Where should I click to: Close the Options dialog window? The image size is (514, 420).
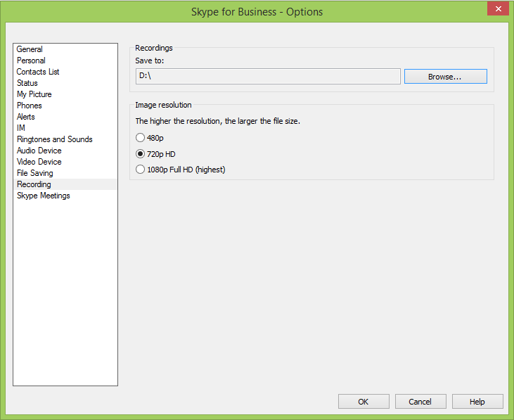(498, 8)
